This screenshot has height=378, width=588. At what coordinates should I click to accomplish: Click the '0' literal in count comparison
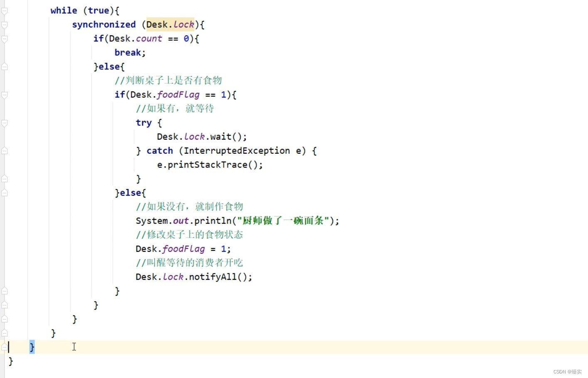[x=186, y=39]
